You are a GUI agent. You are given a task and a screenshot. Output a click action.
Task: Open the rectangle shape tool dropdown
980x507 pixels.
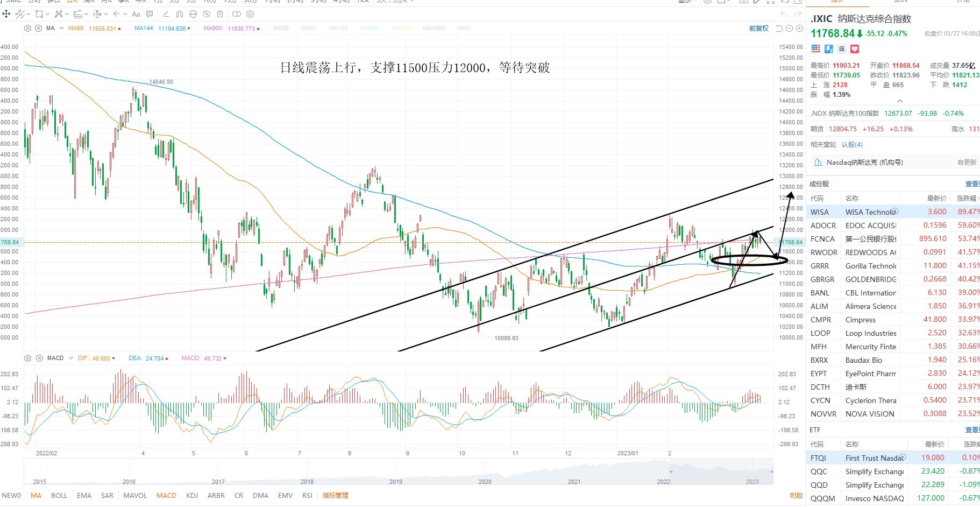pyautogui.click(x=47, y=14)
